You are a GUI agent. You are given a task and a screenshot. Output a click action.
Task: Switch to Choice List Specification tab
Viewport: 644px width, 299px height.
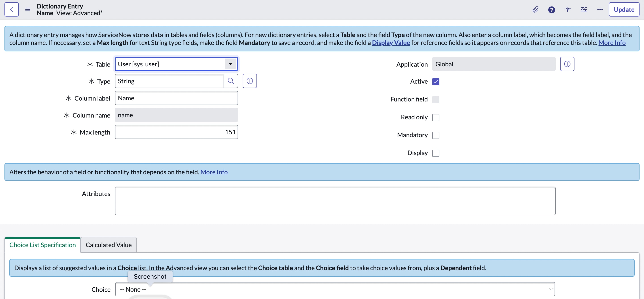point(42,245)
